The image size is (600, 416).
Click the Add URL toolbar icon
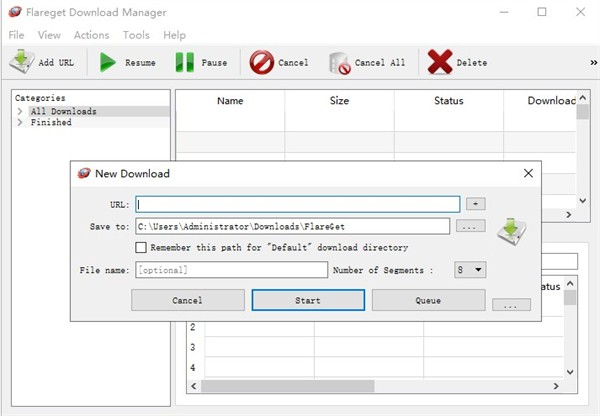(x=23, y=62)
